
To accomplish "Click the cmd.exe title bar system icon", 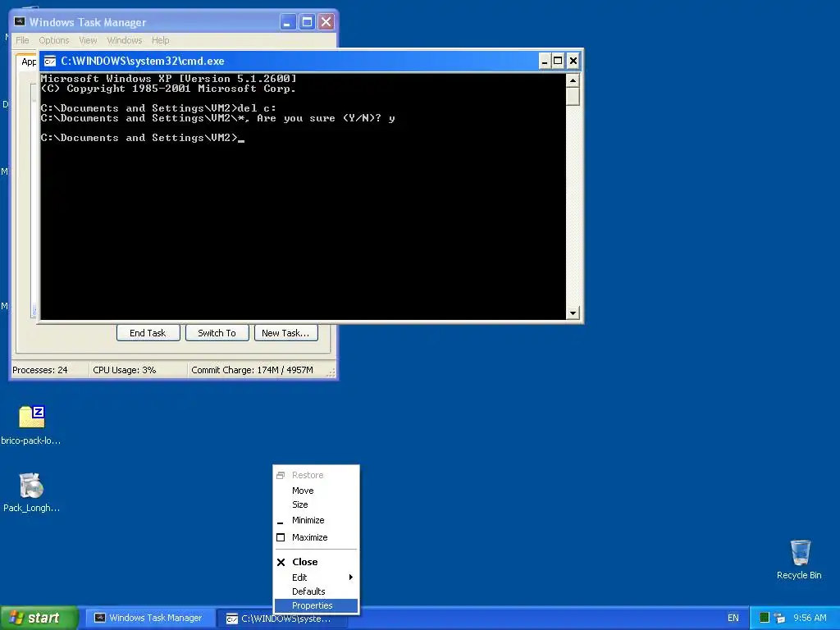I will [50, 61].
